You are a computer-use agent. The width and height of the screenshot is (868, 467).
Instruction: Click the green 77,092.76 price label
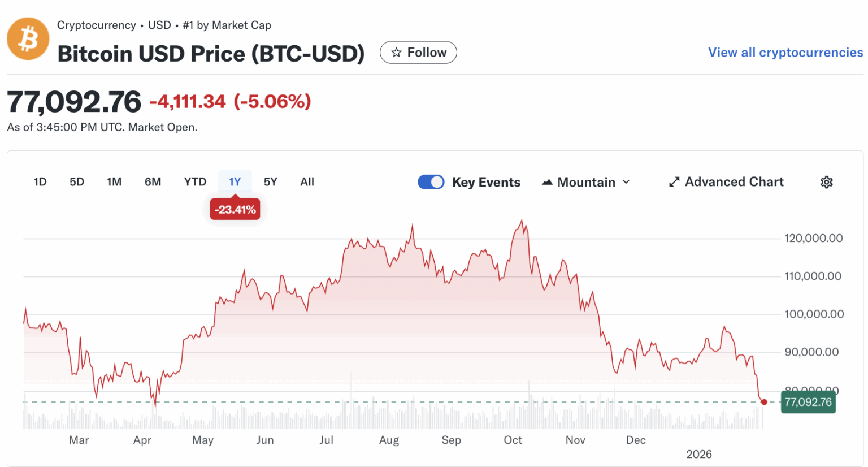[x=808, y=402]
